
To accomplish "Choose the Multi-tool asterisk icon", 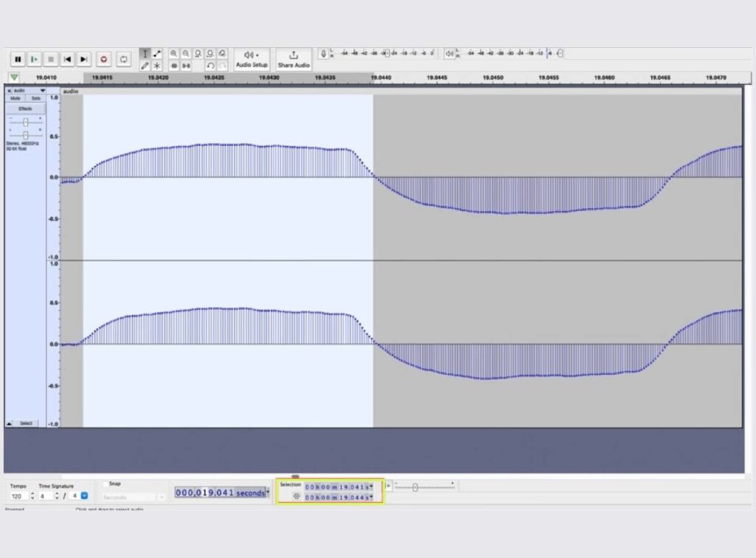I will tap(157, 66).
